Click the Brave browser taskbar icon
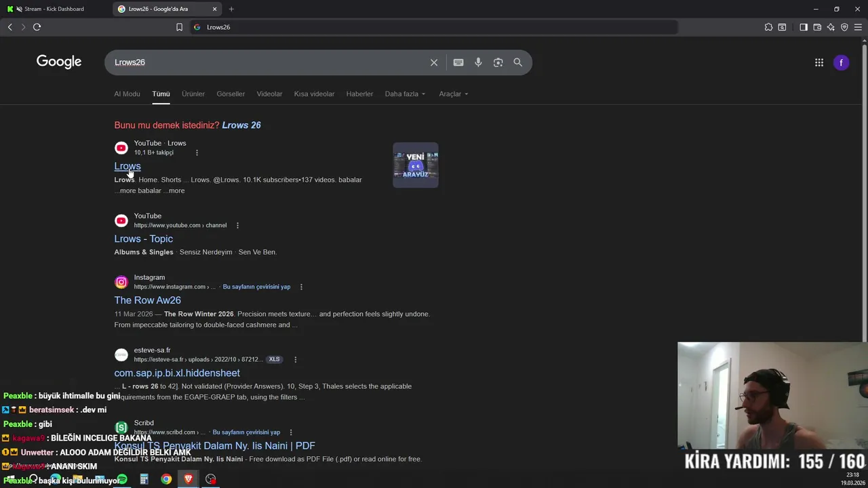 tap(189, 479)
